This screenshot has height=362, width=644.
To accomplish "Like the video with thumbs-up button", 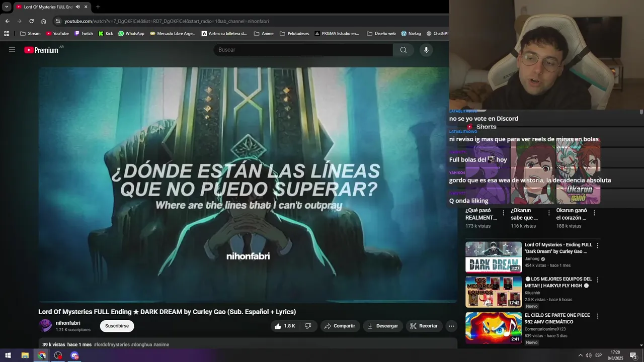I will [285, 326].
